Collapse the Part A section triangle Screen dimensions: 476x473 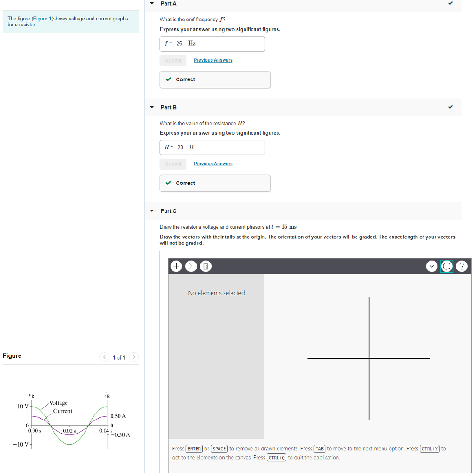tap(152, 4)
